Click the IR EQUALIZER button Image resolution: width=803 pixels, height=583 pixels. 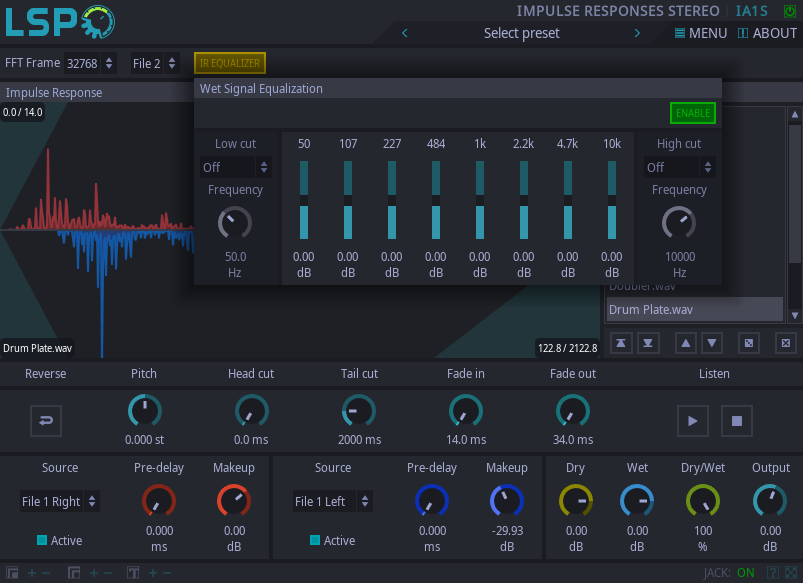tap(230, 63)
